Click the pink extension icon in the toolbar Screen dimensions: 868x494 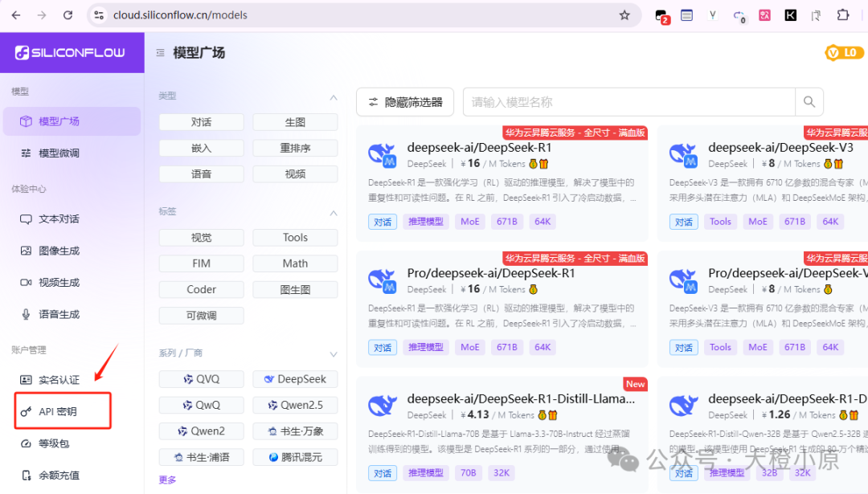coord(764,15)
